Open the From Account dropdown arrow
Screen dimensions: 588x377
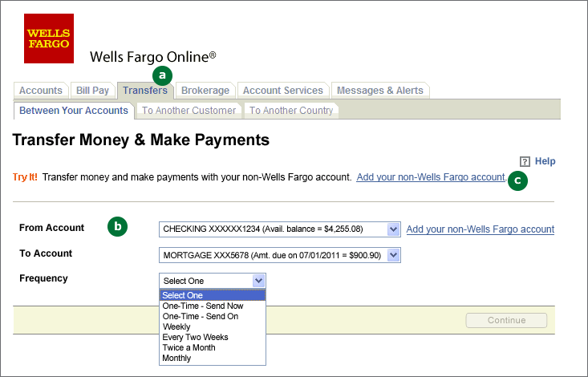pos(393,229)
